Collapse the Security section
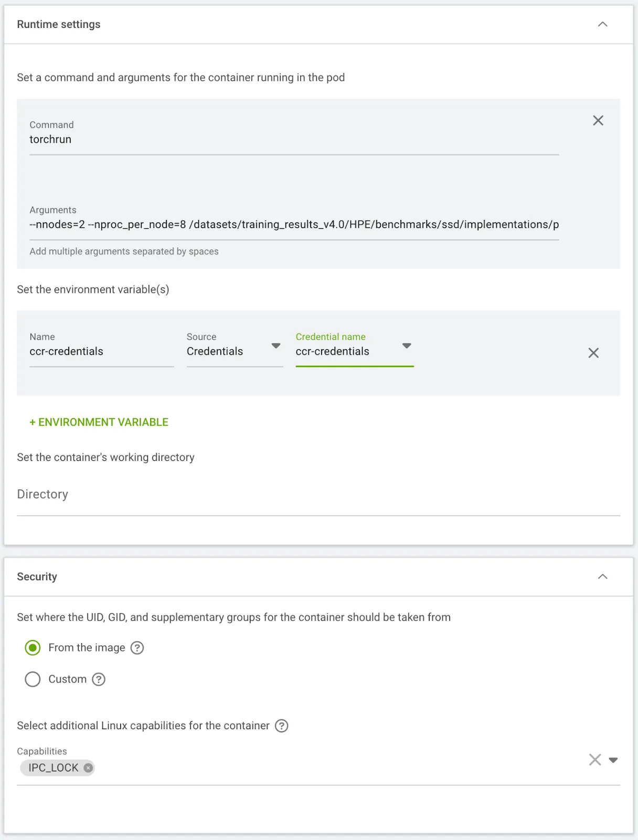This screenshot has height=840, width=638. (602, 576)
